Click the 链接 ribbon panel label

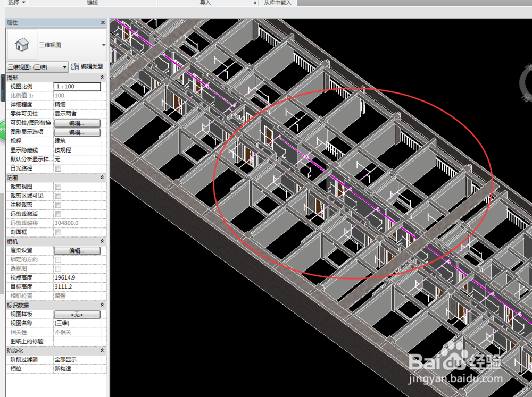point(92,3)
